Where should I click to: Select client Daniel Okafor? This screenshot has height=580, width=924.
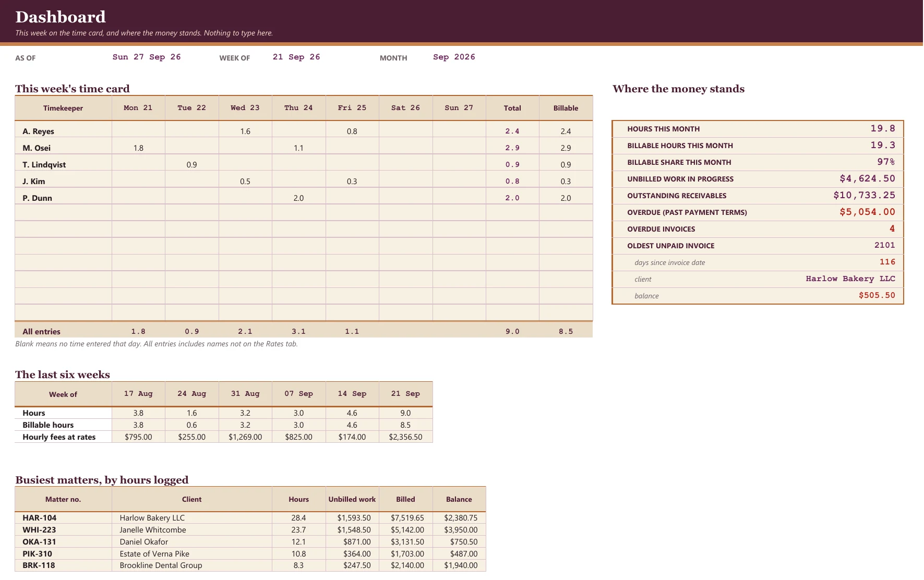[144, 542]
